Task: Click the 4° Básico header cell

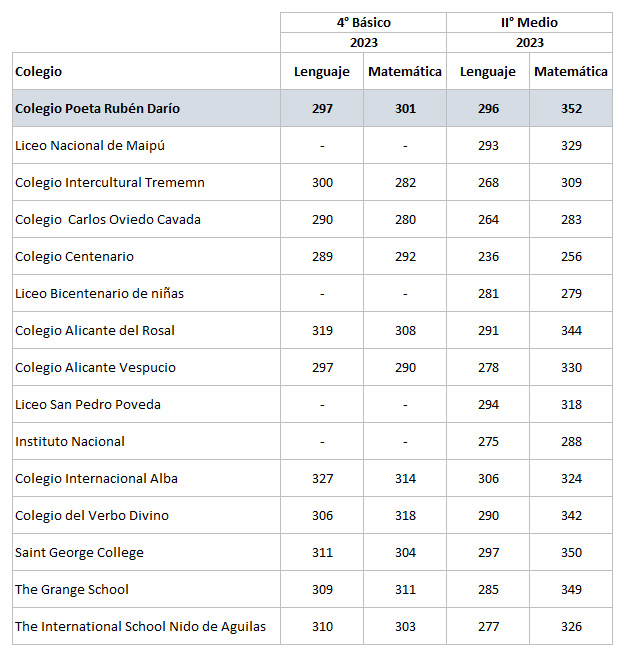Action: point(363,22)
